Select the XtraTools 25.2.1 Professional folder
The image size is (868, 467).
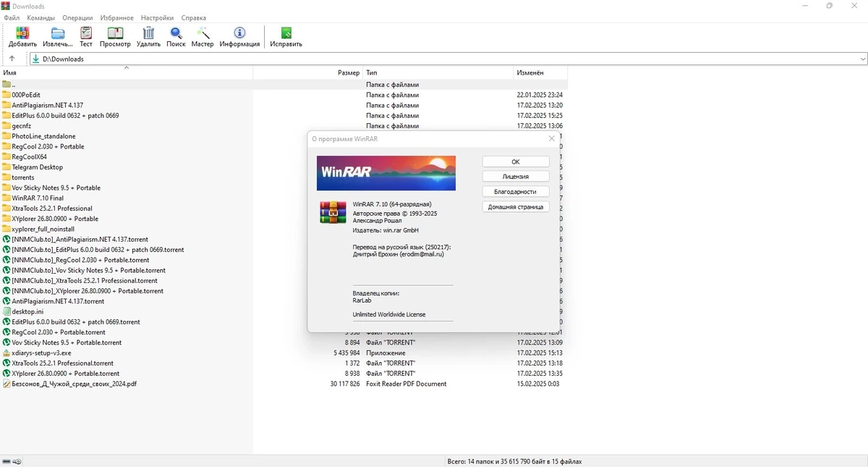(x=51, y=209)
